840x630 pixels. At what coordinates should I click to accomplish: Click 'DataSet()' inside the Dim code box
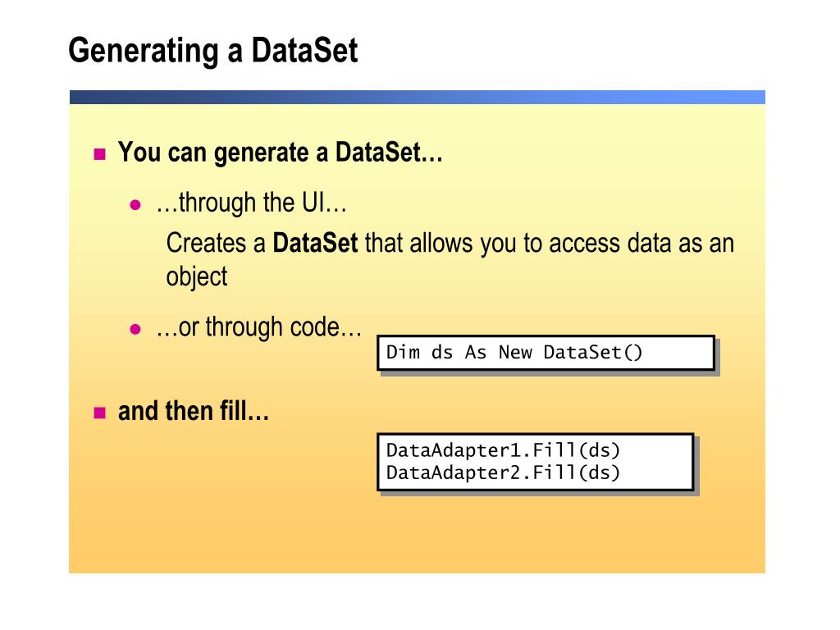click(x=592, y=353)
